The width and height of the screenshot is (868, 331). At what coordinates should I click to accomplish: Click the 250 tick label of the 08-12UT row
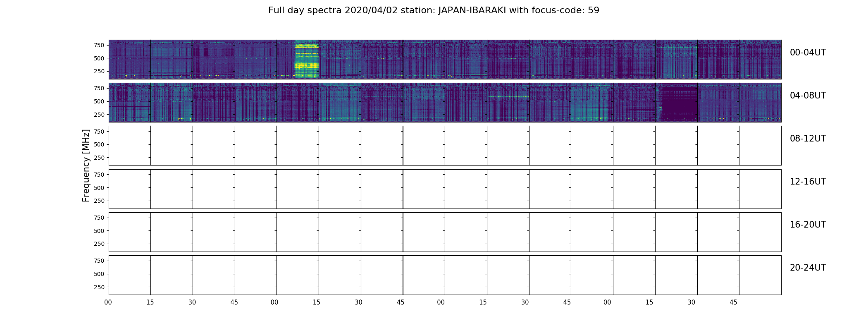pos(99,158)
